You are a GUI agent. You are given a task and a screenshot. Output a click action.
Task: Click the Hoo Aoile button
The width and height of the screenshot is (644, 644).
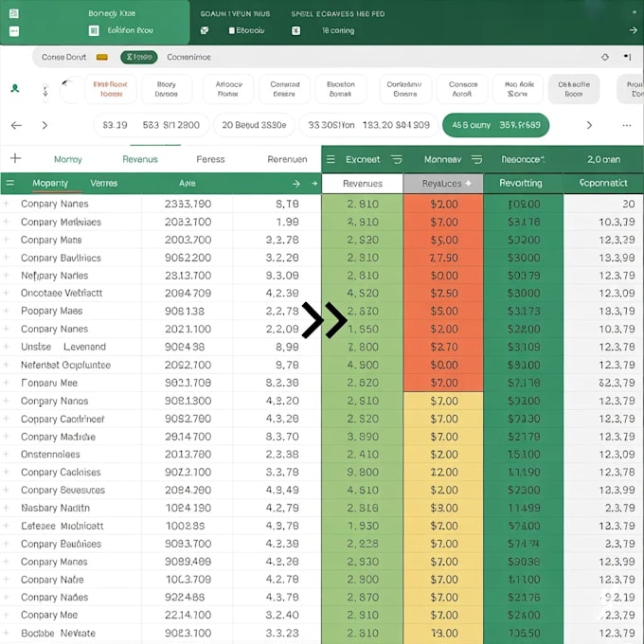[518, 89]
